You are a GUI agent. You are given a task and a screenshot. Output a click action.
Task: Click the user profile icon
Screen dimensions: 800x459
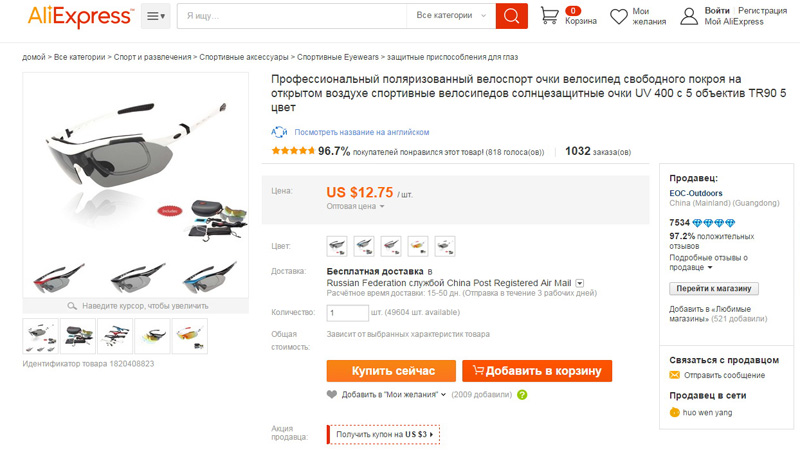[689, 16]
